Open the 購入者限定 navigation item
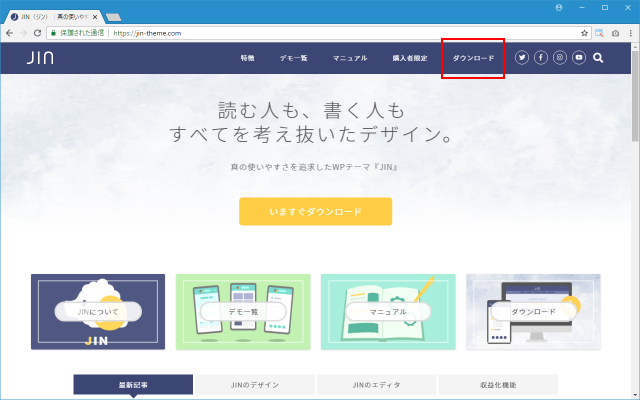This screenshot has width=640, height=400. point(410,58)
